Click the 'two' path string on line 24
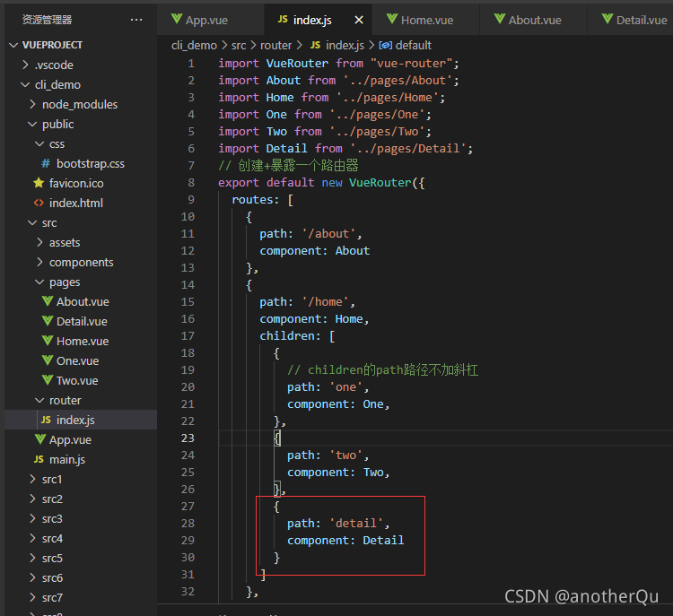The height and width of the screenshot is (616, 673). click(x=345, y=455)
